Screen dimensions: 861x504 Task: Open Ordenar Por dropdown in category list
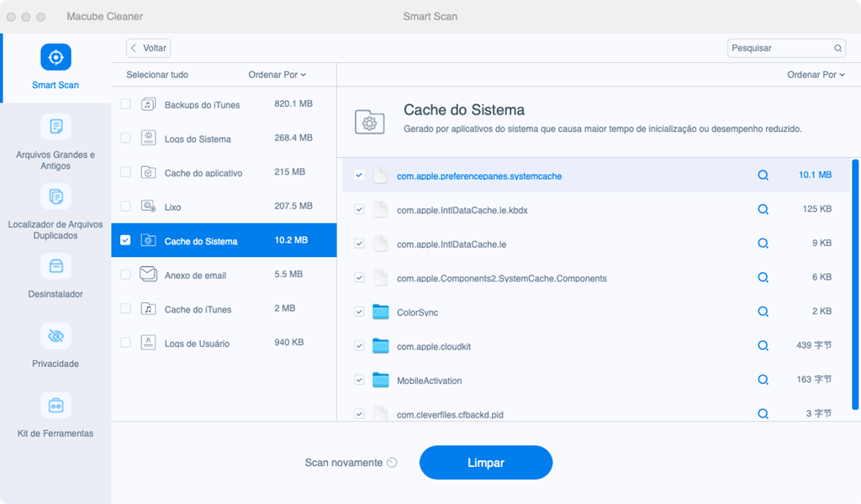[x=277, y=75]
